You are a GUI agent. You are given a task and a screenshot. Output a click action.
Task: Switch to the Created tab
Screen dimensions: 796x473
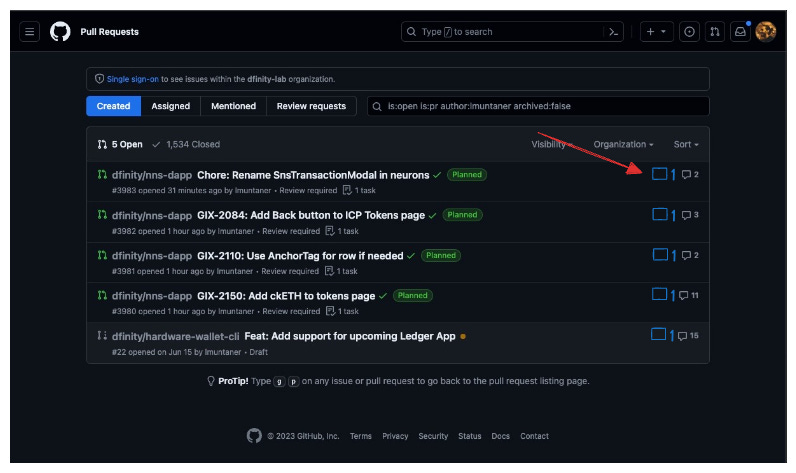click(x=113, y=106)
